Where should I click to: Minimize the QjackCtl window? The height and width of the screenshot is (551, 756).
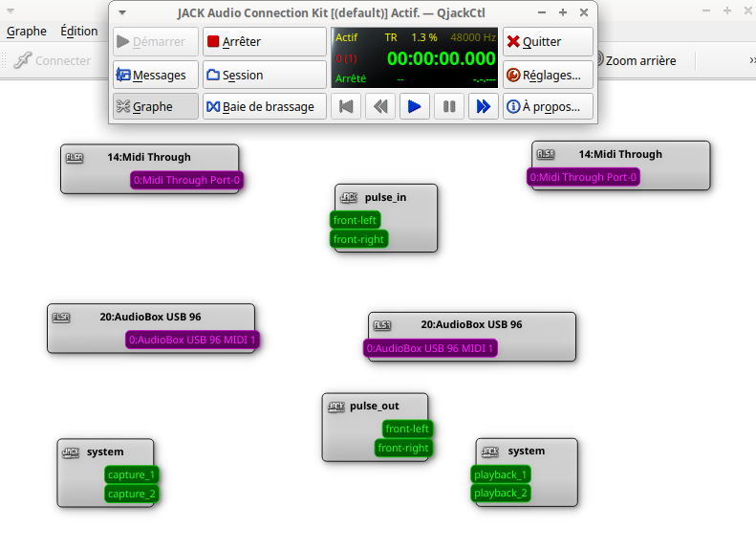[542, 12]
